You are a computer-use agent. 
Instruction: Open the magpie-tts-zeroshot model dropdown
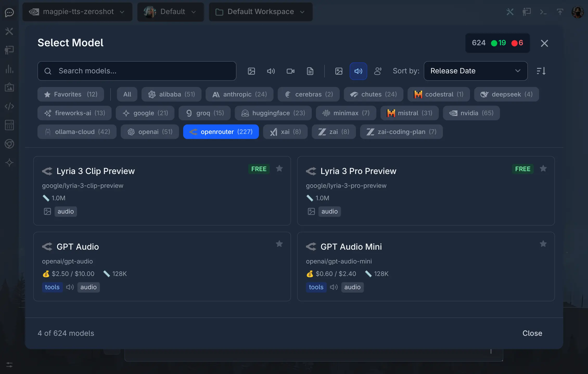coord(77,12)
